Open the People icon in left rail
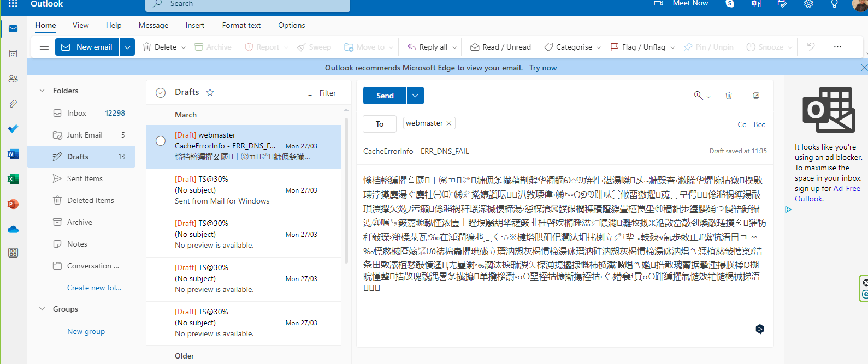868x364 pixels. 13,79
